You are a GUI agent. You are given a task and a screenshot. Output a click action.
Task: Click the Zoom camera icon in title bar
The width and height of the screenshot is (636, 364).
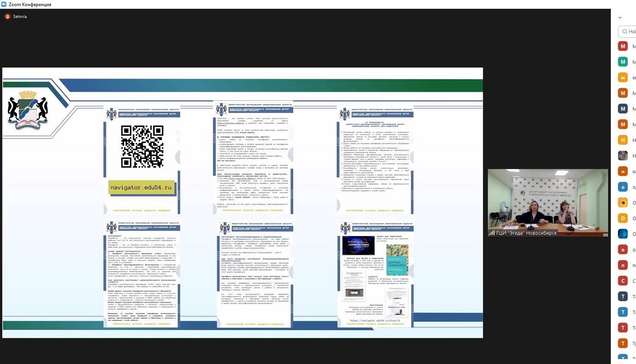click(4, 4)
